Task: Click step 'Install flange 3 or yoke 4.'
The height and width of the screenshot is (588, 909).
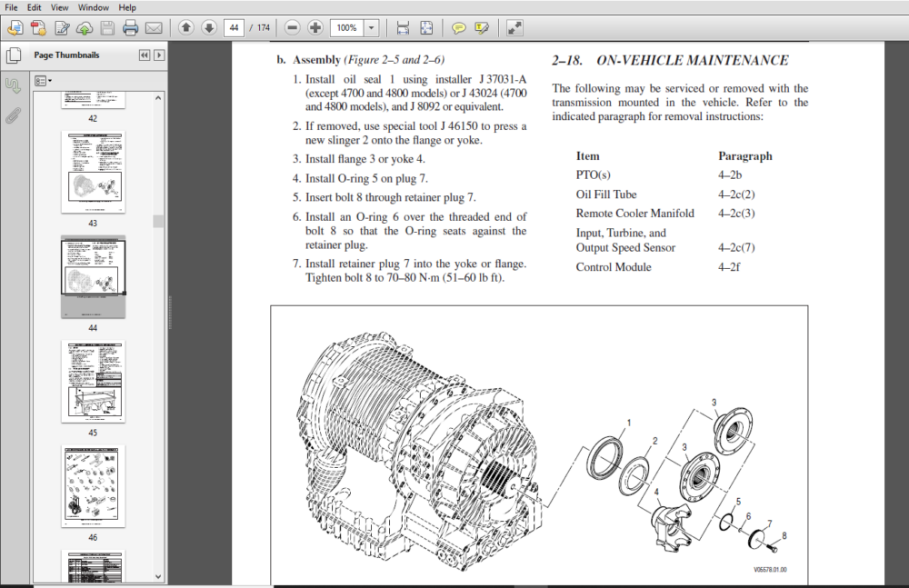Action: tap(365, 159)
